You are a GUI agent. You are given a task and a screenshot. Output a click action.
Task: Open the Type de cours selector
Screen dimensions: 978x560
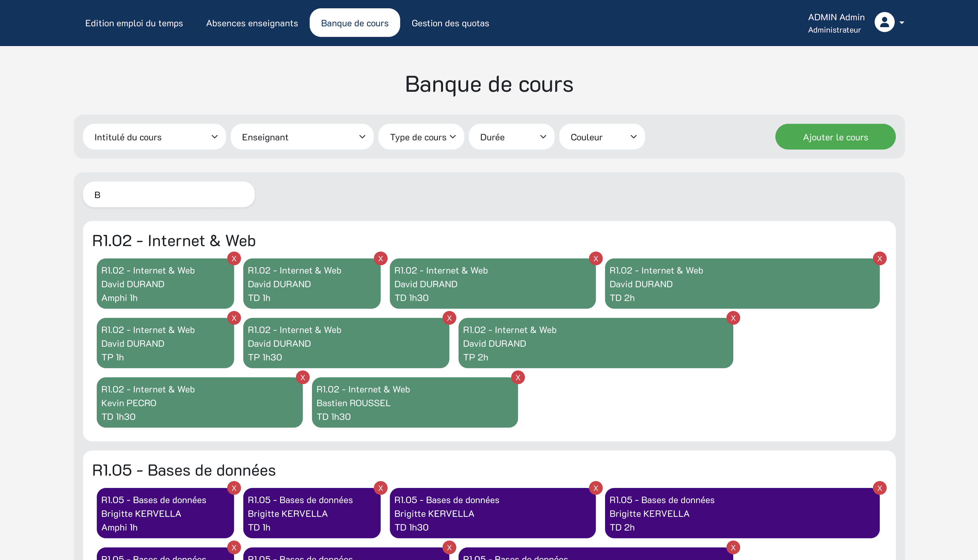pyautogui.click(x=422, y=137)
